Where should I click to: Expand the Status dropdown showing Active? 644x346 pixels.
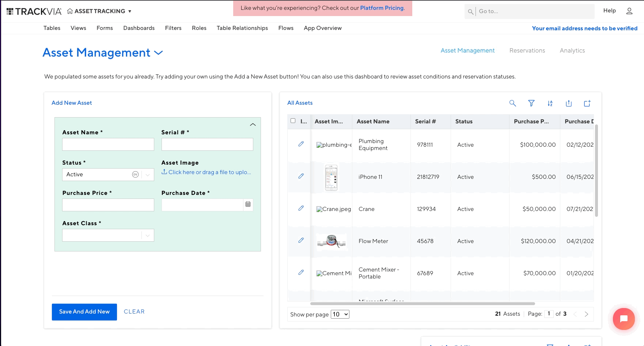[x=148, y=174]
